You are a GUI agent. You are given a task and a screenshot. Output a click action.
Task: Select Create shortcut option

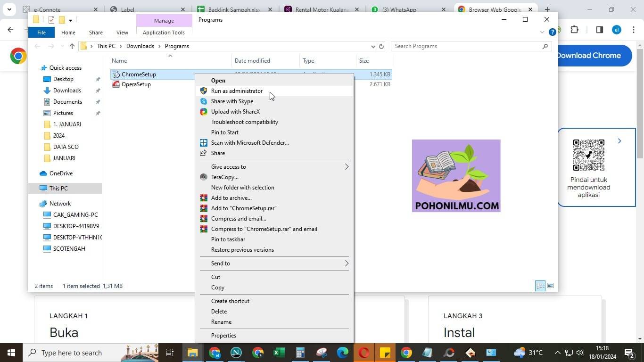274,301
